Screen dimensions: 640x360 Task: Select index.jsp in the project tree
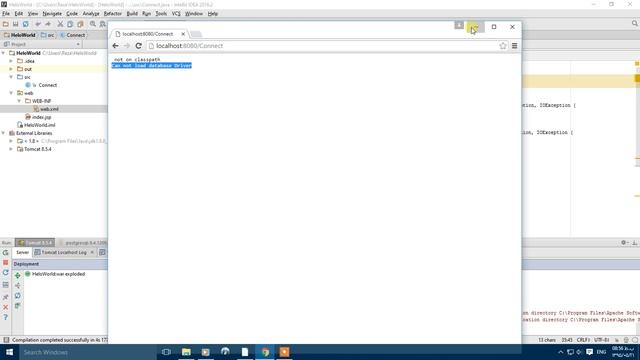pos(42,117)
